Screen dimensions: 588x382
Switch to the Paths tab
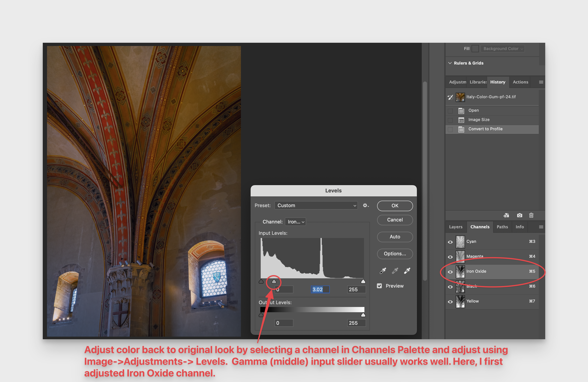tap(502, 227)
